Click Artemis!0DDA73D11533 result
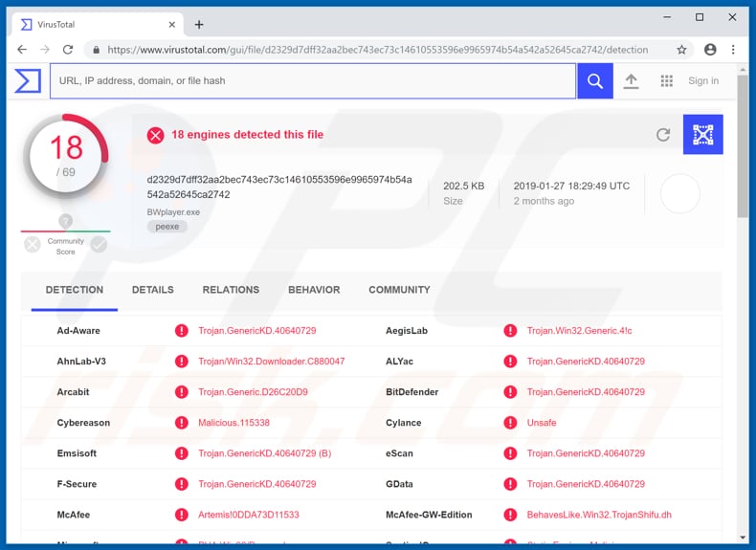The image size is (756, 550). (248, 515)
